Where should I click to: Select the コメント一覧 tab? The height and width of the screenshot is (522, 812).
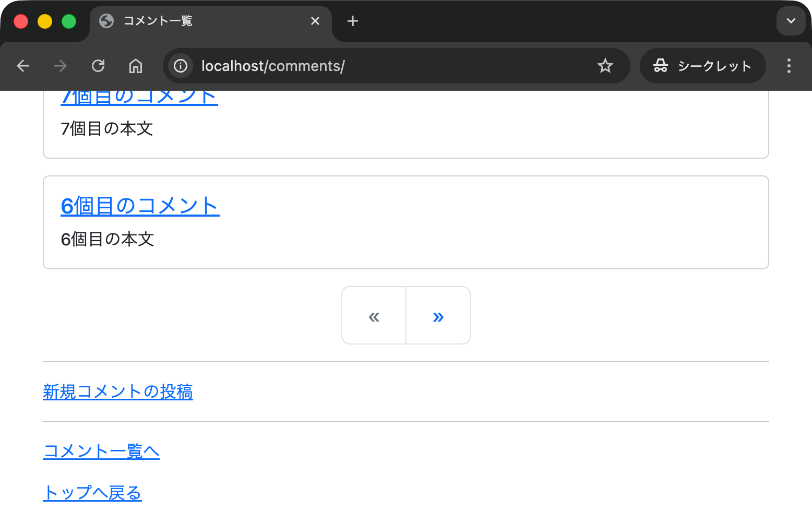[x=198, y=21]
